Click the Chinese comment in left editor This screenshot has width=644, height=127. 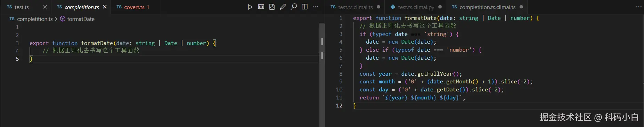91,51
